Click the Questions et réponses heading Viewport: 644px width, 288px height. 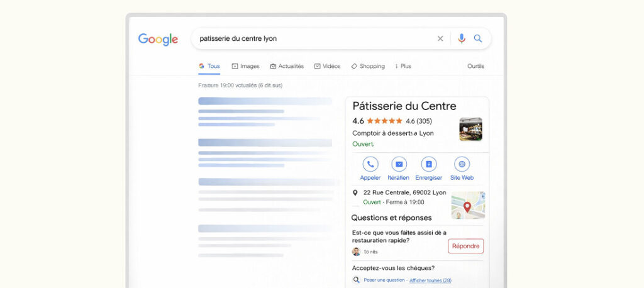tap(391, 218)
